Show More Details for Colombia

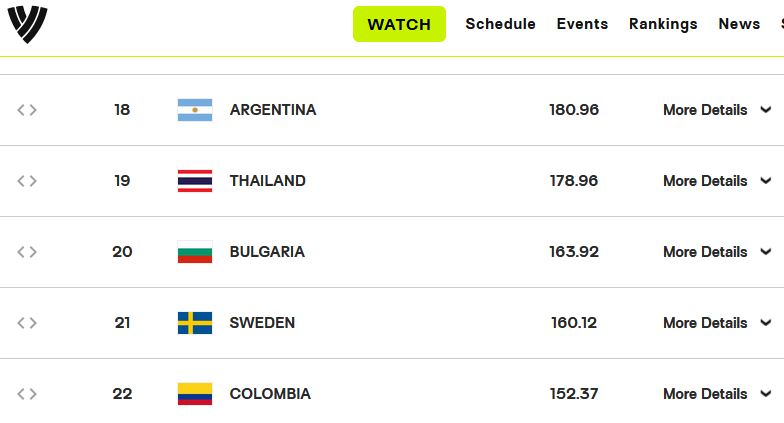717,394
